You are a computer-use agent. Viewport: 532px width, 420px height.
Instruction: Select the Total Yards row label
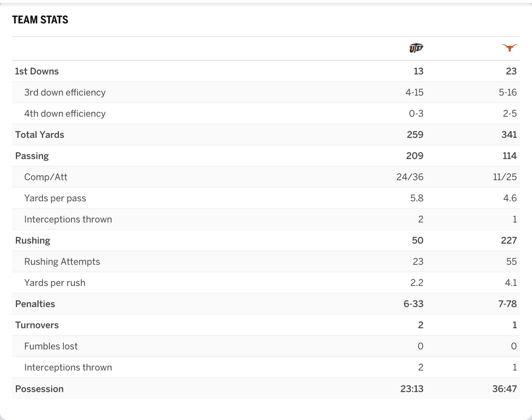pos(40,135)
